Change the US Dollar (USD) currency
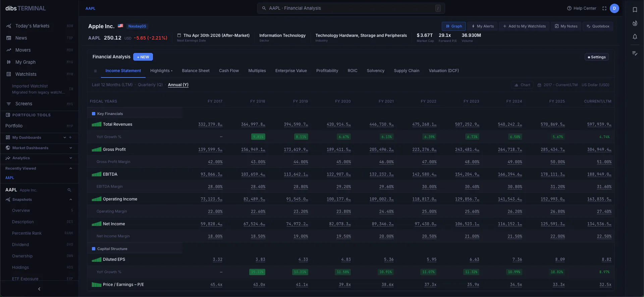Image resolution: width=644 pixels, height=297 pixels. pyautogui.click(x=595, y=85)
